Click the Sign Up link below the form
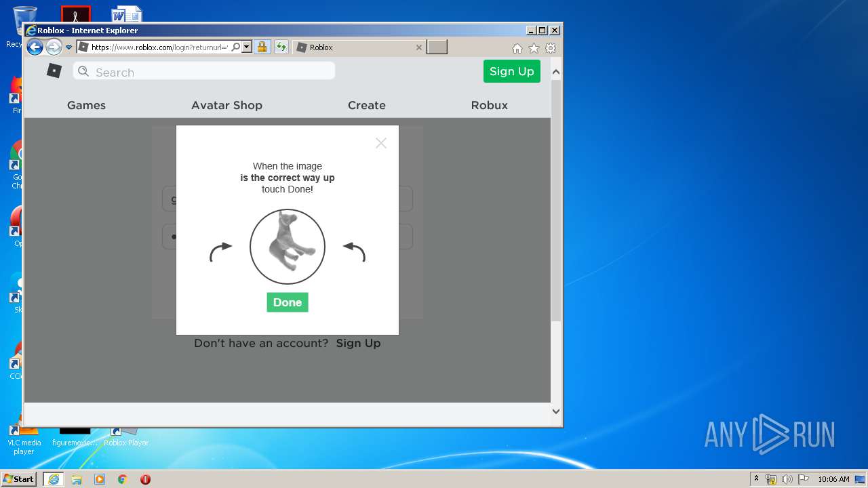This screenshot has width=868, height=488. (358, 343)
